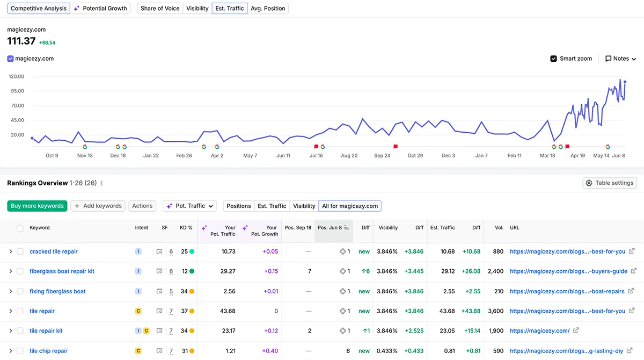The image size is (644, 360).
Task: Click red flag note near Apr 19
Action: tap(567, 146)
